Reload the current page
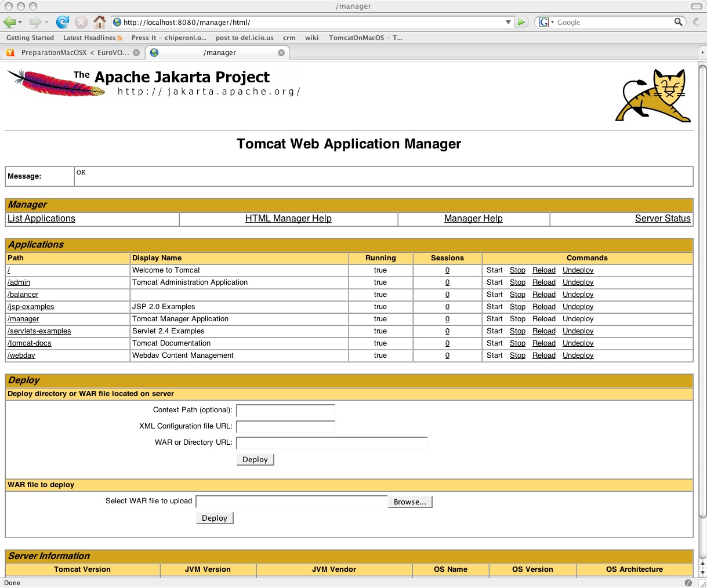 [62, 22]
